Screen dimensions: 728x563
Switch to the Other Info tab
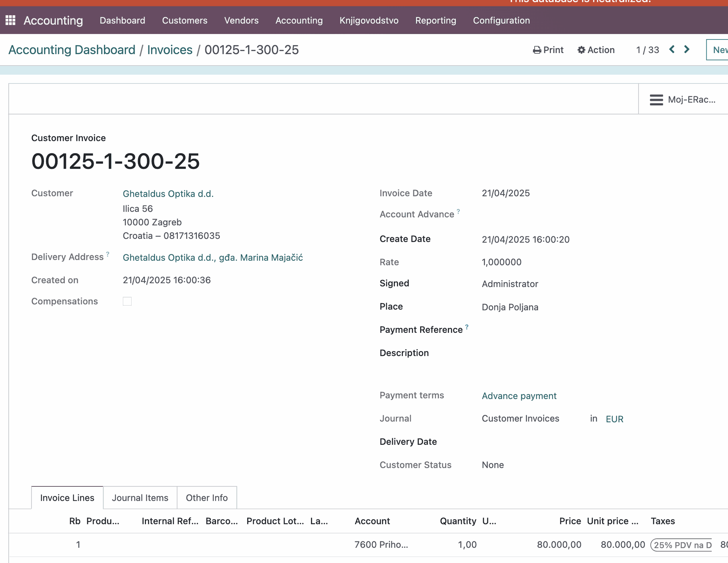tap(207, 498)
